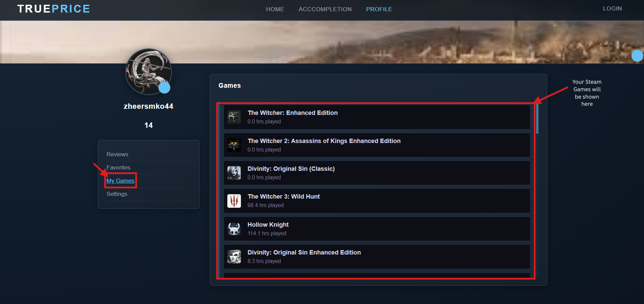Open Settings in the sidebar
The width and height of the screenshot is (644, 304).
click(117, 194)
